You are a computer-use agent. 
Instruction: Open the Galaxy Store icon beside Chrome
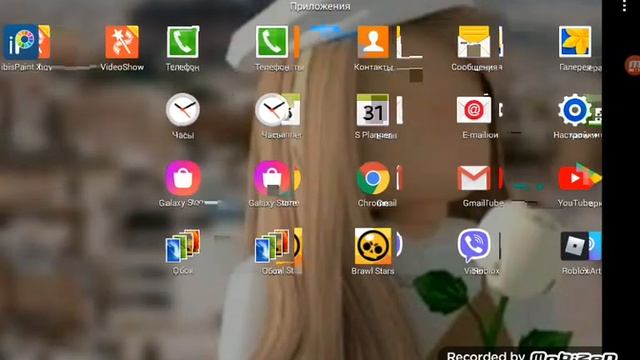tap(272, 178)
